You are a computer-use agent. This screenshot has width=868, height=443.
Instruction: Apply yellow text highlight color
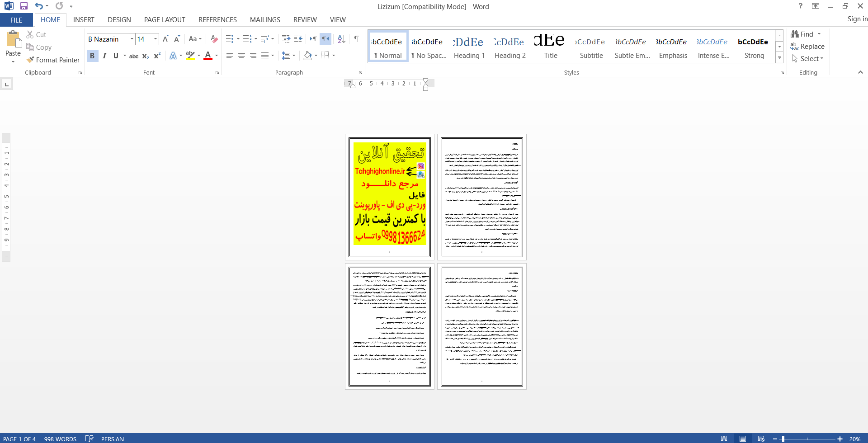pos(190,56)
